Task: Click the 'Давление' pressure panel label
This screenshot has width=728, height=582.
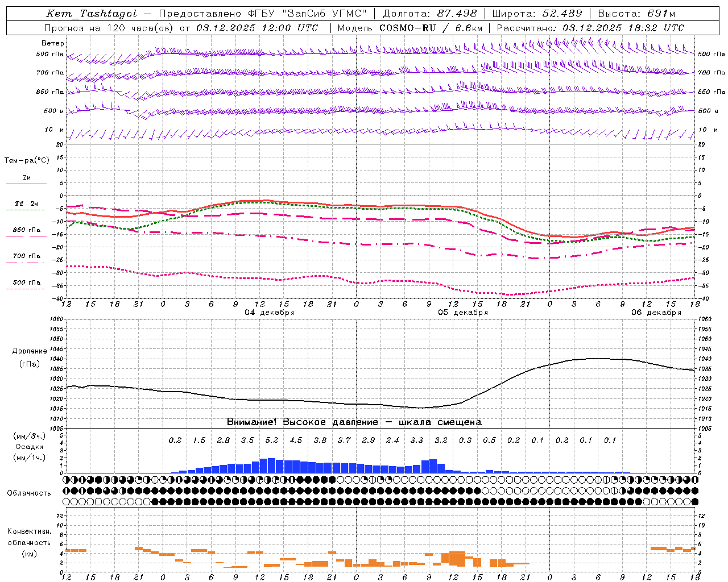Action: tap(30, 351)
